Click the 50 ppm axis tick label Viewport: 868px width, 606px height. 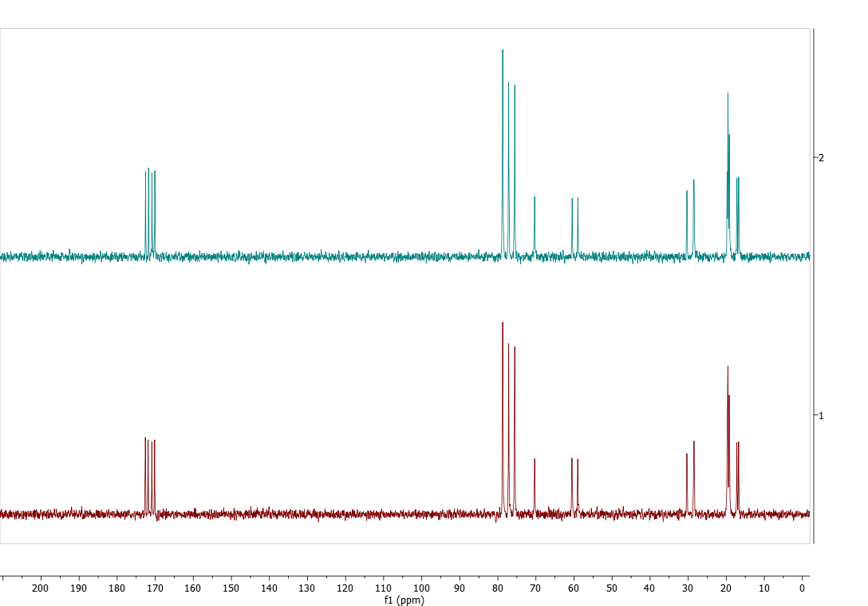pos(612,588)
